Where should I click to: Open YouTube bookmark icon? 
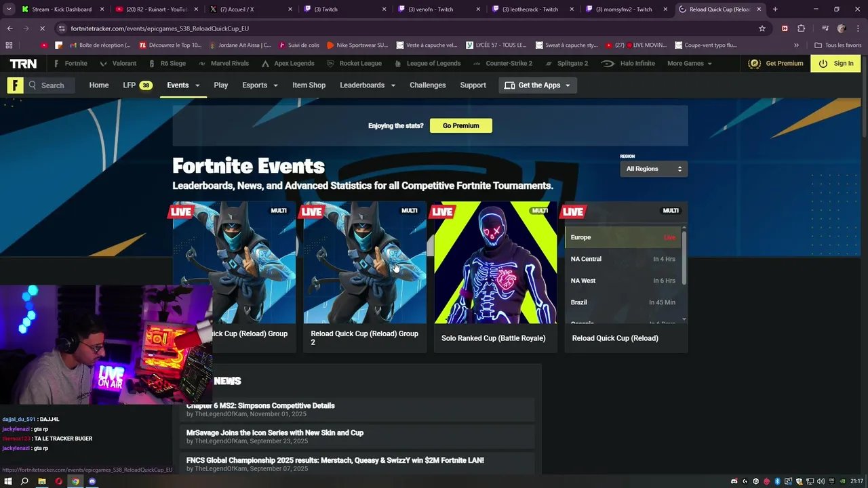45,45
